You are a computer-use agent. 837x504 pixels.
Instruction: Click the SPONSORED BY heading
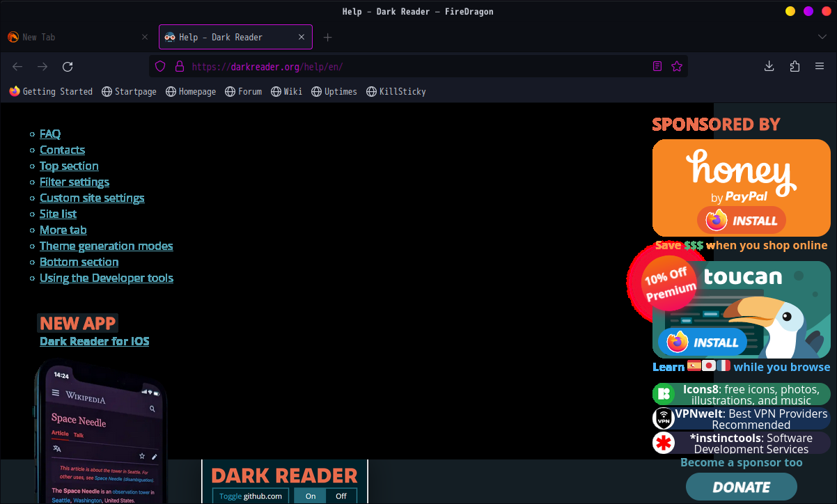[716, 125]
